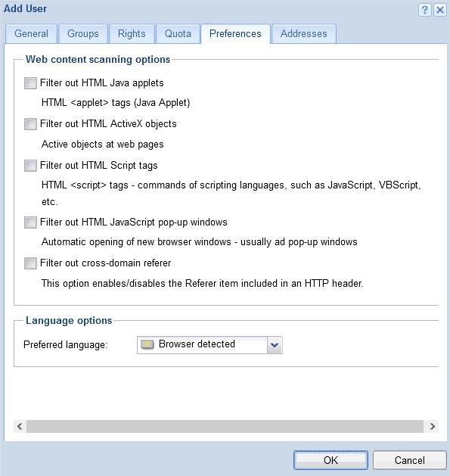450x476 pixels.
Task: Click the 'Filter out cross-domain referer' label
Action: [105, 263]
